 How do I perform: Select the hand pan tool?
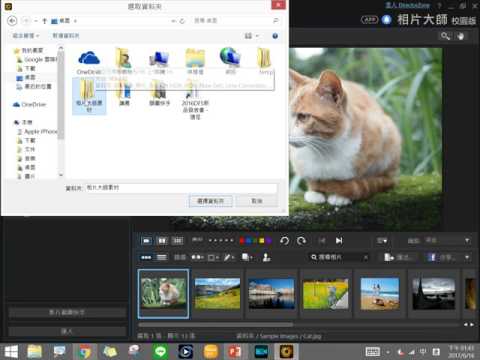click(x=461, y=36)
